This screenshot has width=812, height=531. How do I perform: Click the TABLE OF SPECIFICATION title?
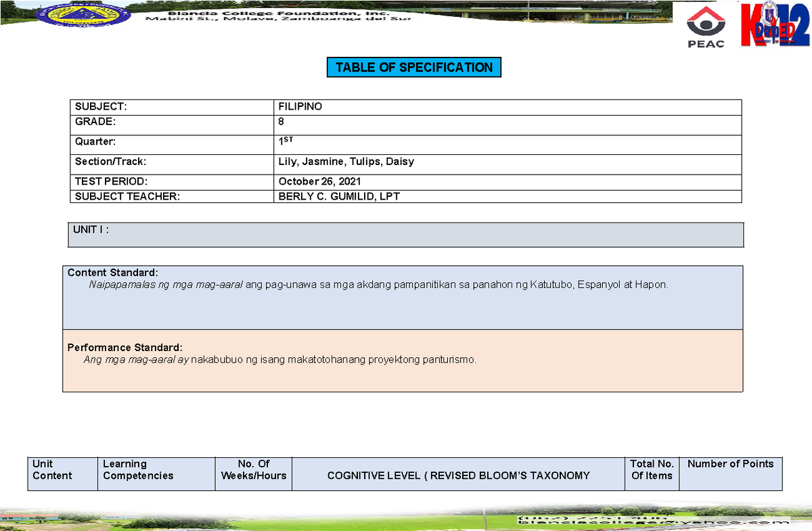pyautogui.click(x=413, y=68)
